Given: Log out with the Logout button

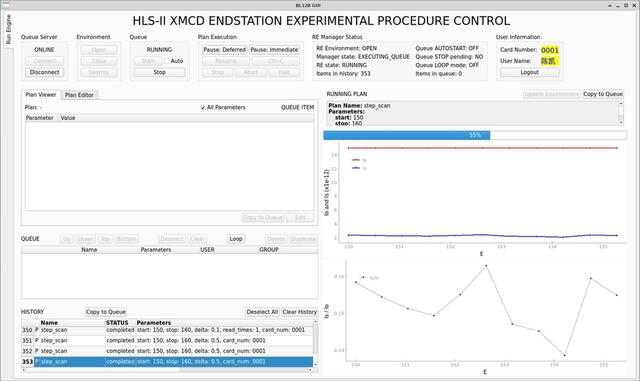Looking at the screenshot, I should tap(529, 72).
